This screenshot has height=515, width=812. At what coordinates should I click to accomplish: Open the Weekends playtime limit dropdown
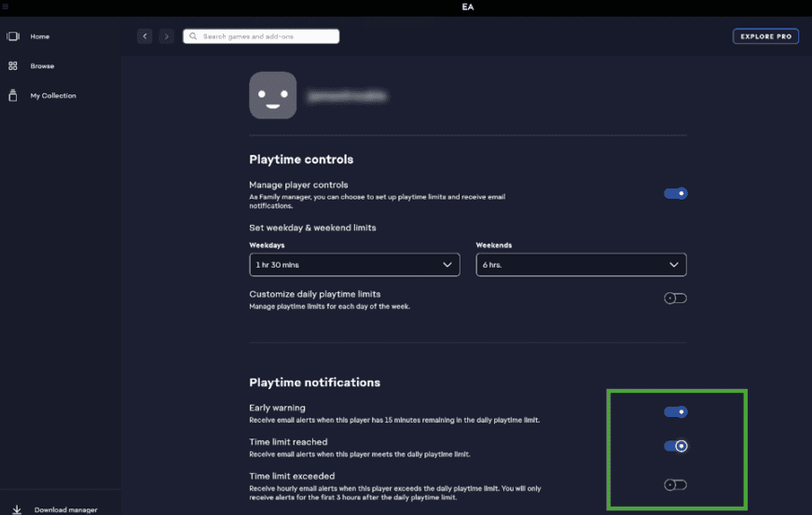581,265
